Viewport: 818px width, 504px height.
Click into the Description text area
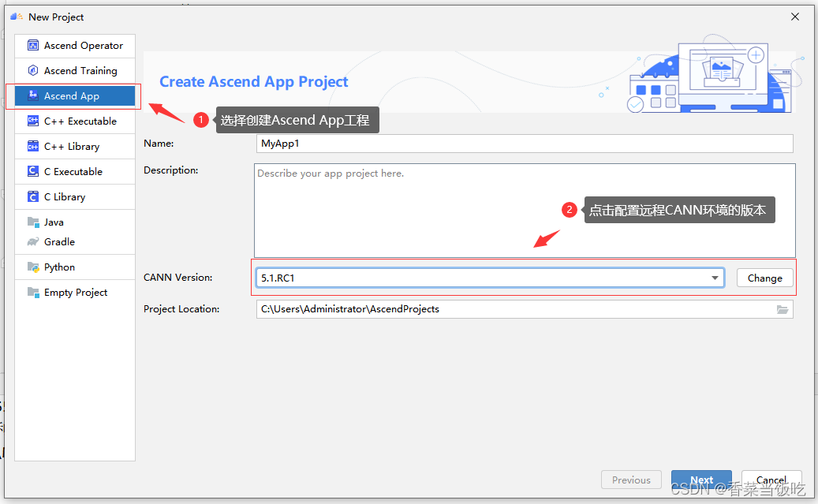(525, 211)
